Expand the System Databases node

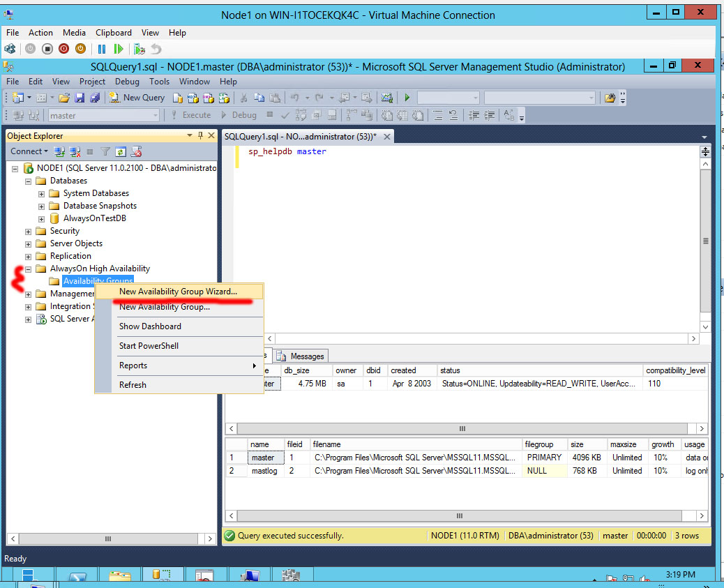click(40, 193)
